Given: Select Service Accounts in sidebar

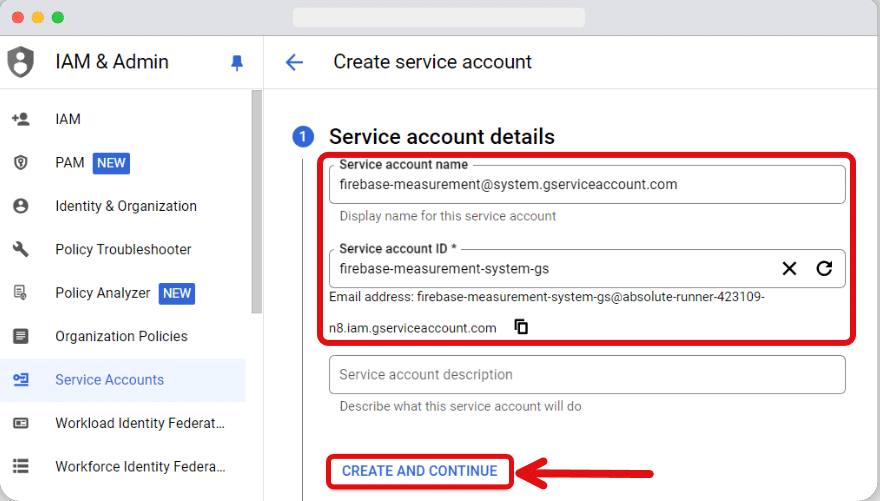Looking at the screenshot, I should click(123, 380).
